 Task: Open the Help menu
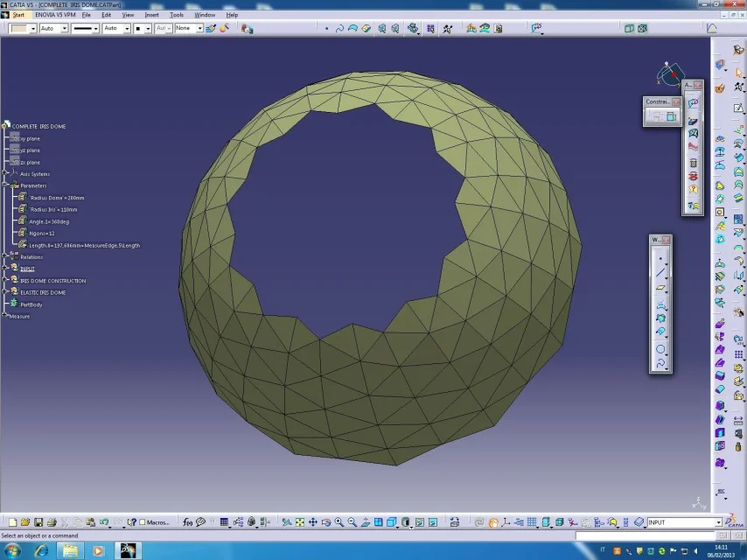coord(232,15)
